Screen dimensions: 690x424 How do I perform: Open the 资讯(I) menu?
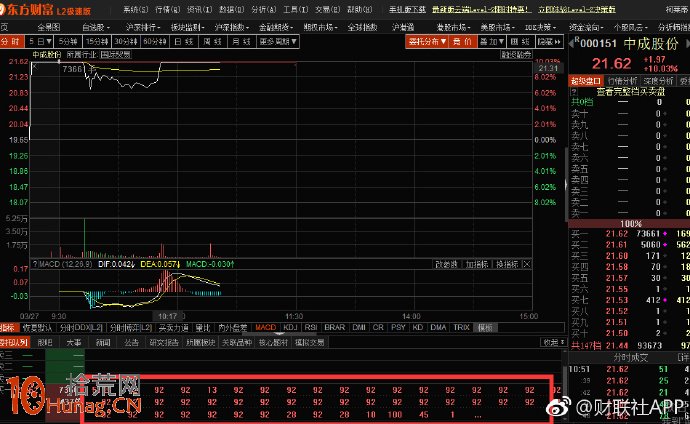click(199, 9)
